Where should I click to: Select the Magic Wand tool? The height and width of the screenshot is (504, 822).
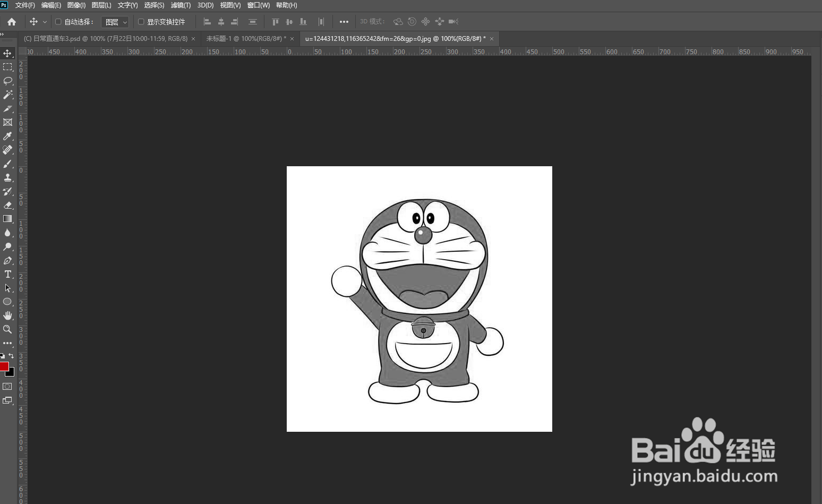[x=7, y=95]
